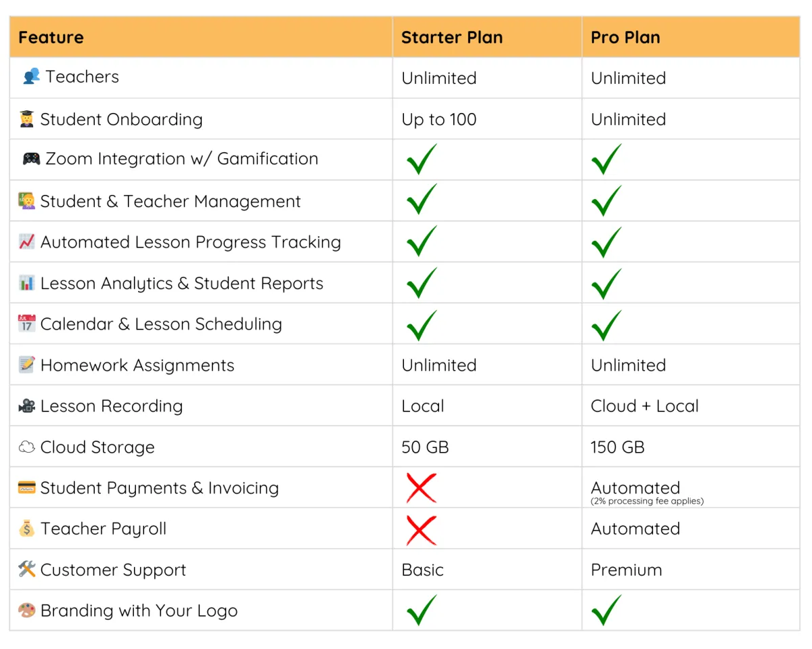The image size is (812, 649).
Task: Click red X for Starter Plan Student Payments
Action: (x=422, y=488)
